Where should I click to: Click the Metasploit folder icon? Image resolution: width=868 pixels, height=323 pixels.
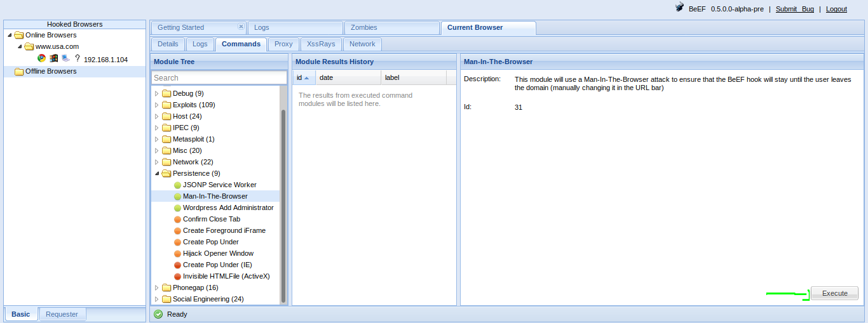coord(166,139)
